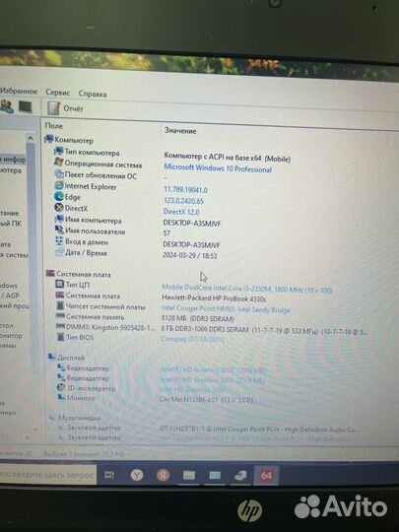Open the AIDA64 taskbar icon
Image resolution: width=399 pixels, height=532 pixels.
click(x=266, y=475)
